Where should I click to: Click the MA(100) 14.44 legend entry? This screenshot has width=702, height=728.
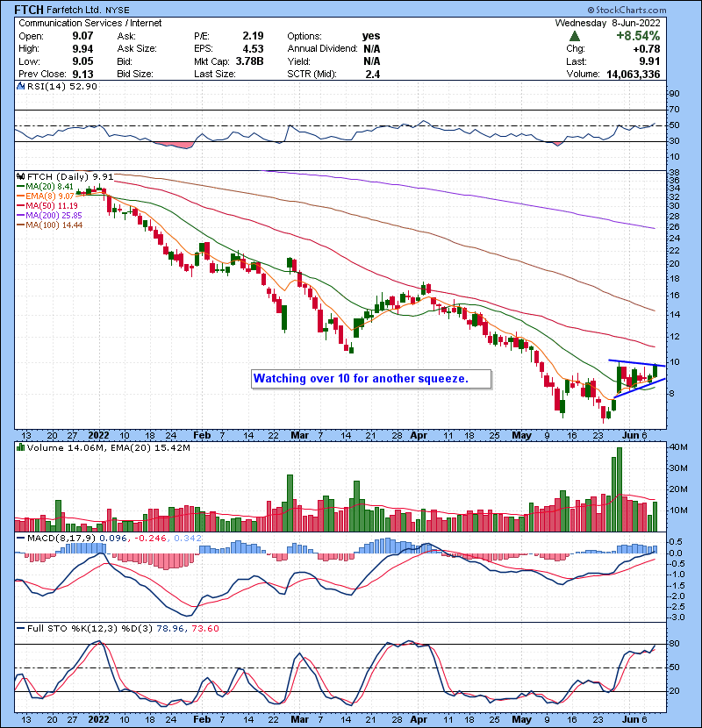[49, 225]
